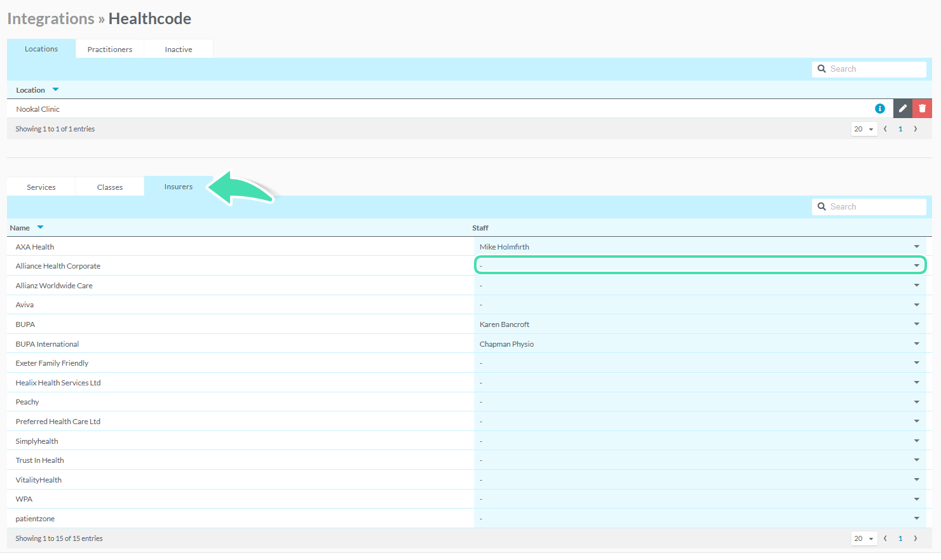941x560 pixels.
Task: Click 'Showing 1 to 15 of 15 entries' text
Action: 59,538
